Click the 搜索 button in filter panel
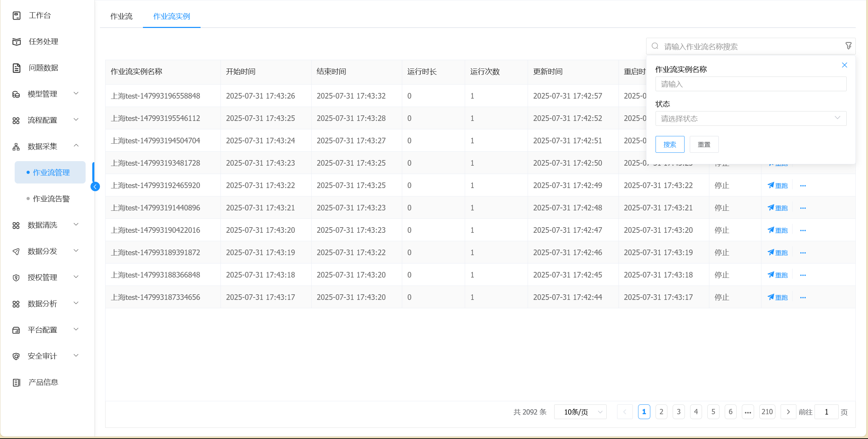 [x=670, y=144]
